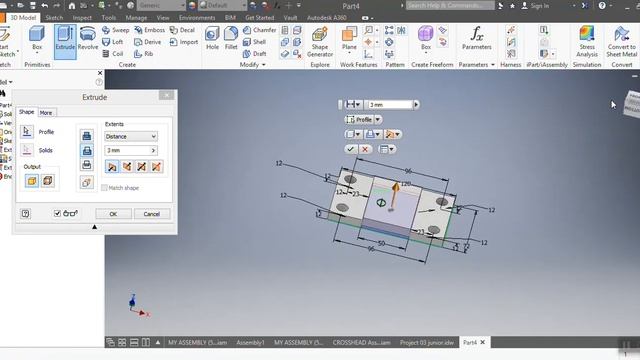Screen dimensions: 640x360
Task: Open Stress Analysis simulation
Action: [587, 42]
